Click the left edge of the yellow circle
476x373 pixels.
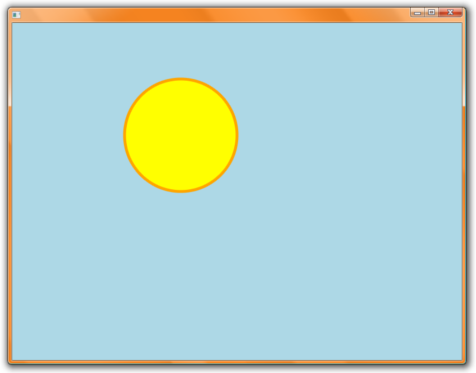[124, 135]
